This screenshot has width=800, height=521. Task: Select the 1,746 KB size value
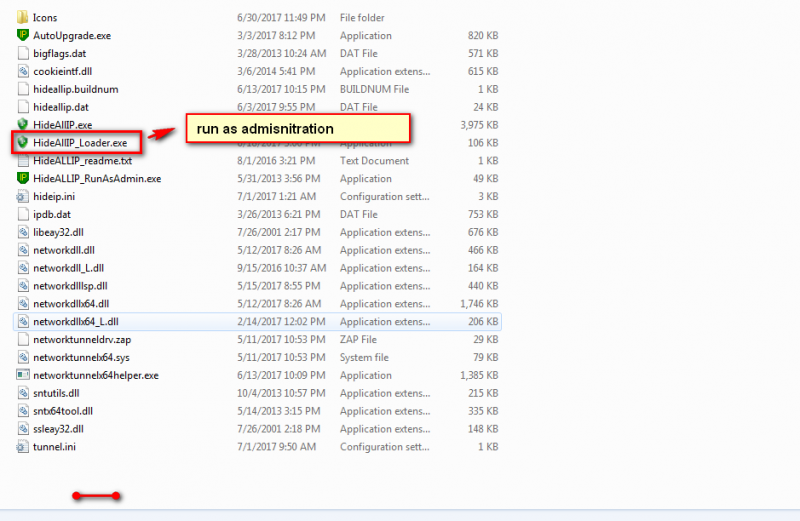(x=479, y=303)
